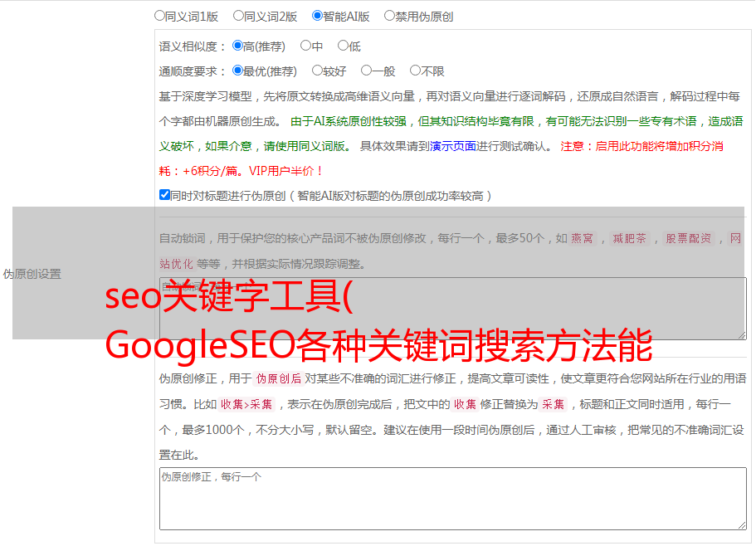Select the 智能AI版 radio button
Image resolution: width=756 pixels, height=546 pixels.
coord(317,16)
